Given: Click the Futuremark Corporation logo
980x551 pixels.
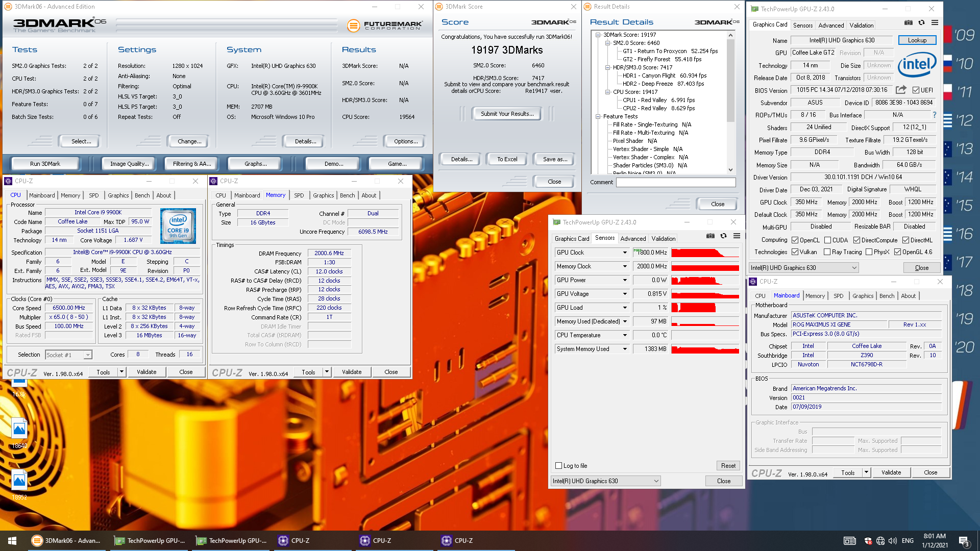Looking at the screenshot, I should pos(385,25).
